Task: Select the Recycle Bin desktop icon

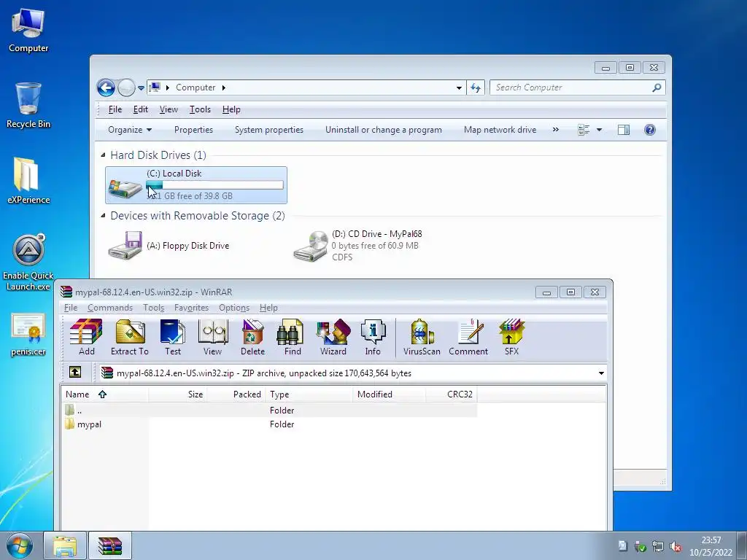Action: (28, 105)
